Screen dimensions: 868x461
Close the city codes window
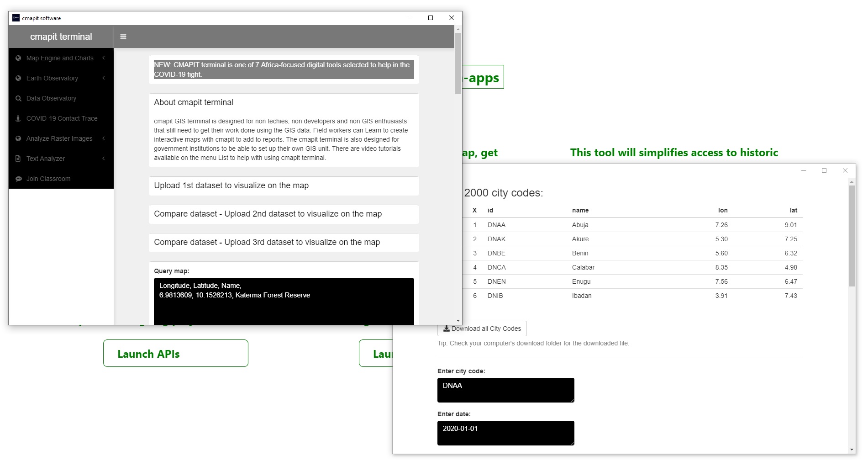pyautogui.click(x=845, y=170)
